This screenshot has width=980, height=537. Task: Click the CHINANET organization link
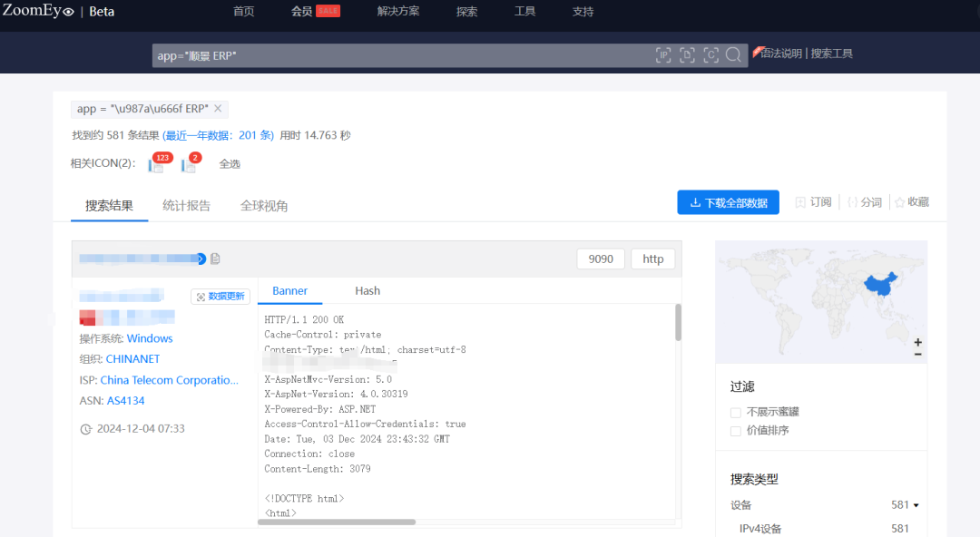(x=132, y=359)
